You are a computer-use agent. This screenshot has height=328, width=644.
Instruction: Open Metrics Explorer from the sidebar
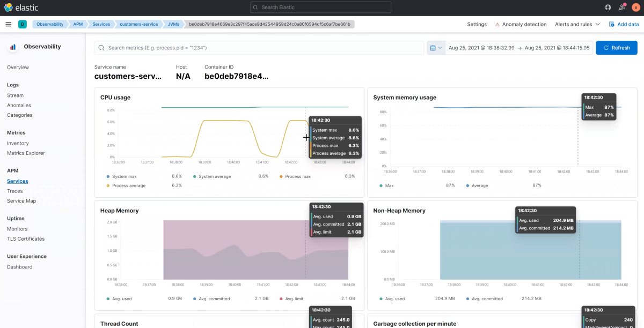click(26, 153)
